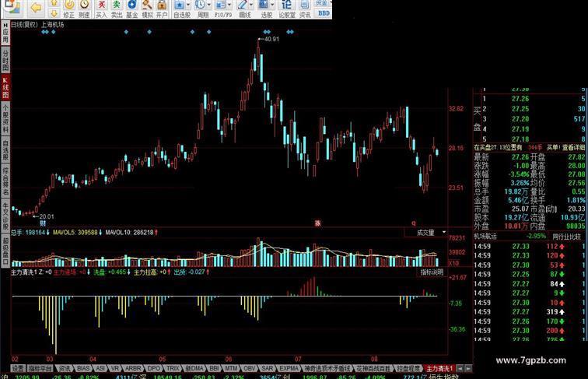The image size is (588, 379).
Task: Select the ARBR indicator tab
Action: click(x=133, y=368)
